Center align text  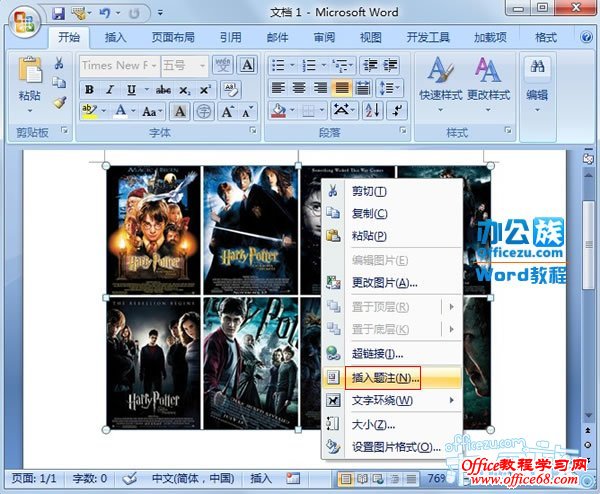299,88
